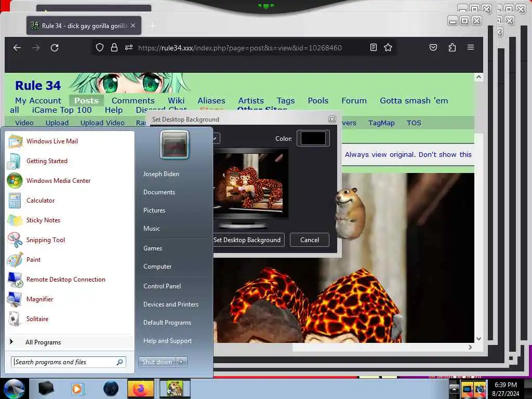This screenshot has height=399, width=532.
Task: Expand All Programs list
Action: tap(43, 342)
